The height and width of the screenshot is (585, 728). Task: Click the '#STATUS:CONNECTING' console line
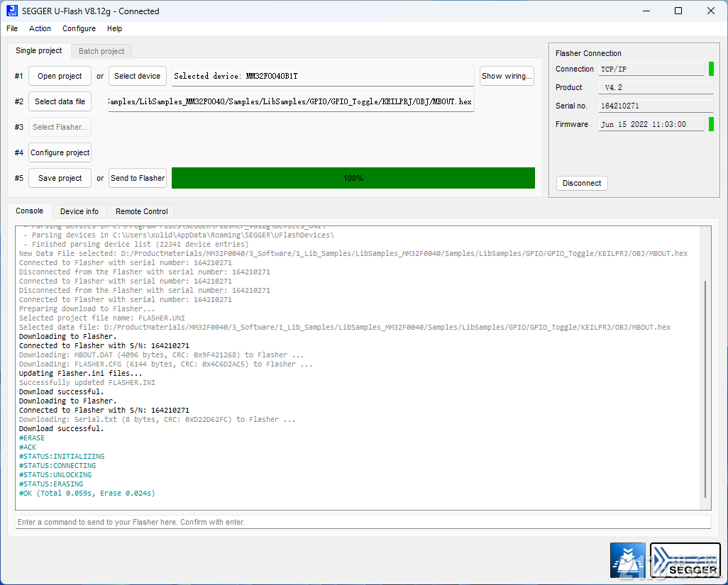coord(57,466)
